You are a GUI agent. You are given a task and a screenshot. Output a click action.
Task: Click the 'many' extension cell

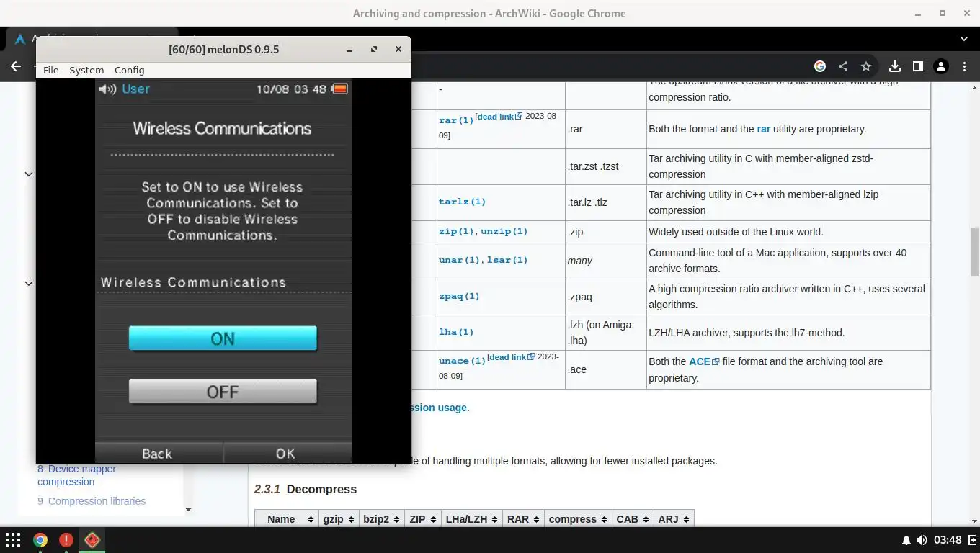[605, 261]
